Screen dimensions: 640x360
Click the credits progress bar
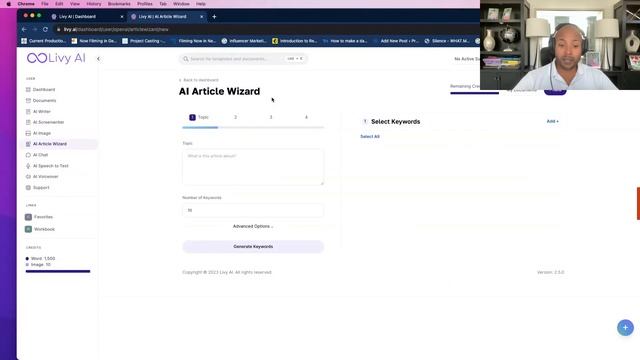click(58, 271)
